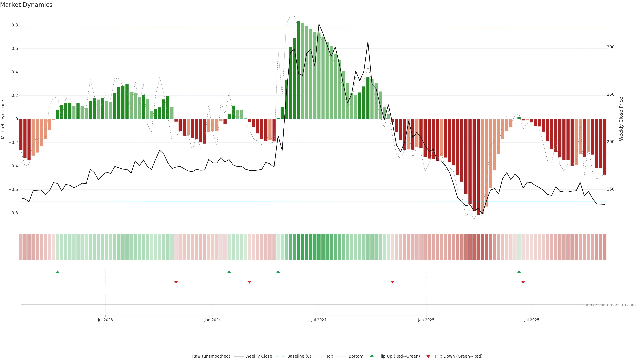The image size is (644, 362).
Task: Click the Jul 2024 x-axis label
Action: 319,320
